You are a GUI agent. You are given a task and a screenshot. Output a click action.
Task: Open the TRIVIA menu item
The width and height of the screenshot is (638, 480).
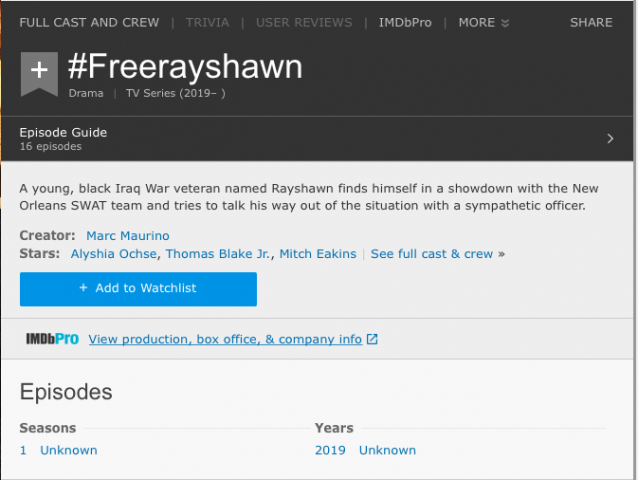pos(208,23)
